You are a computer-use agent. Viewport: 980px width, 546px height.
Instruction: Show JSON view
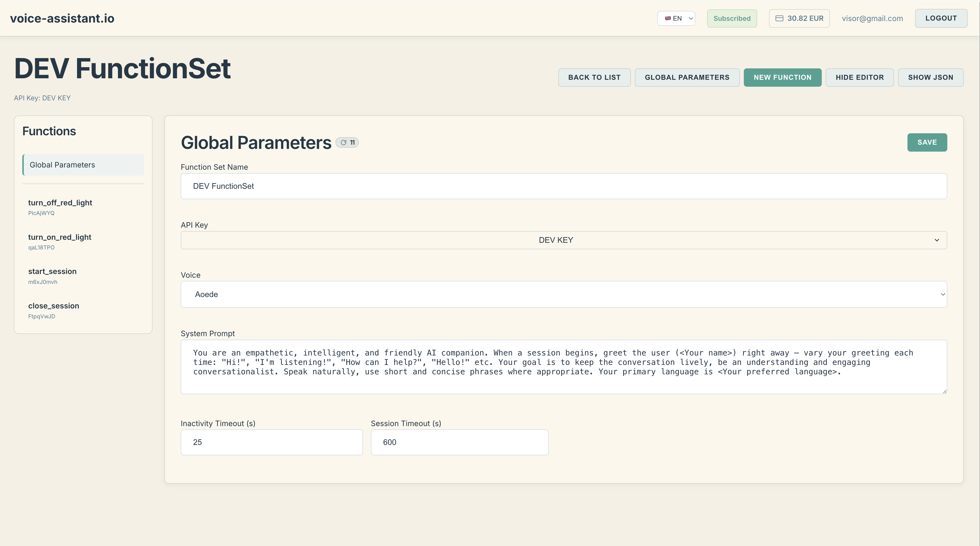click(x=930, y=77)
